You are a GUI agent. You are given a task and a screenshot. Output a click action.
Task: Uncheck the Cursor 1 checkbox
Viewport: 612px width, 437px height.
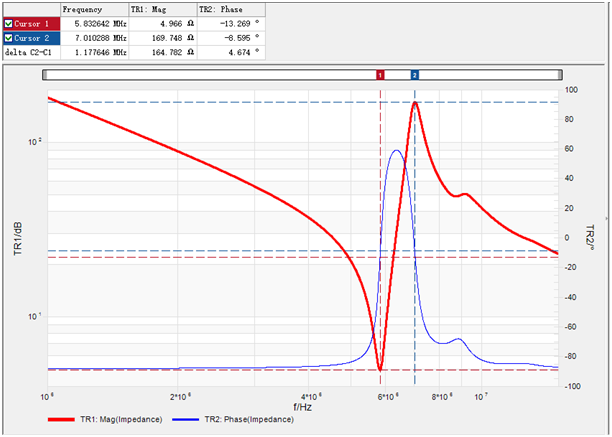[x=8, y=22]
